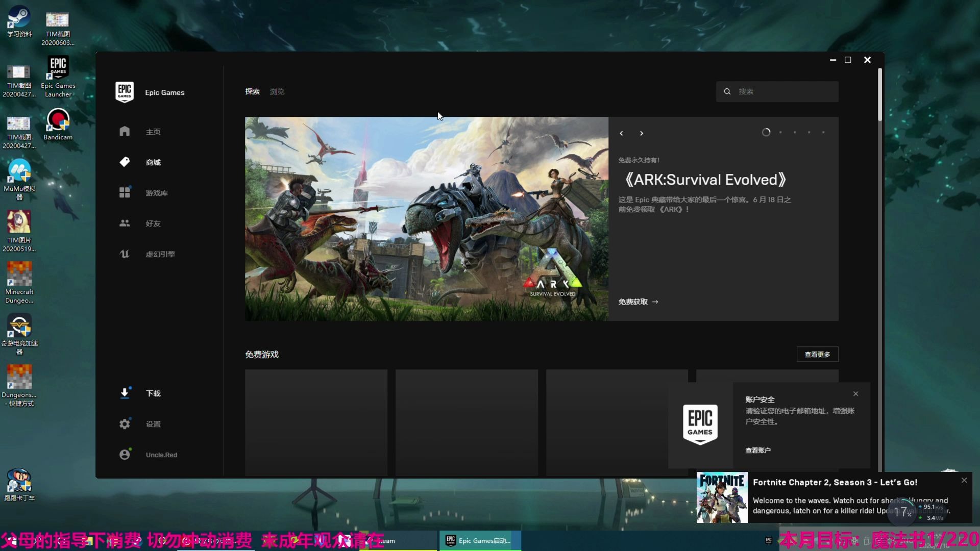The width and height of the screenshot is (980, 551).
Task: Open the 设置 settings gear icon
Action: 125,424
